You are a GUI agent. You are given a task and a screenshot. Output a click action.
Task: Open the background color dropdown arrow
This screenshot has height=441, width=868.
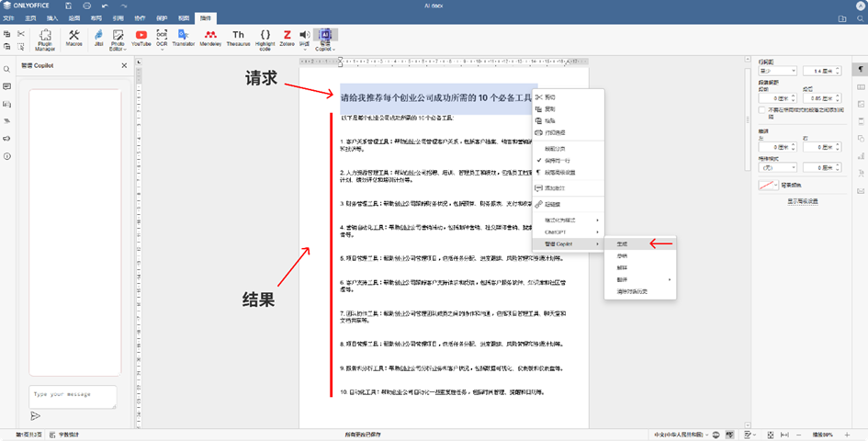tap(775, 185)
